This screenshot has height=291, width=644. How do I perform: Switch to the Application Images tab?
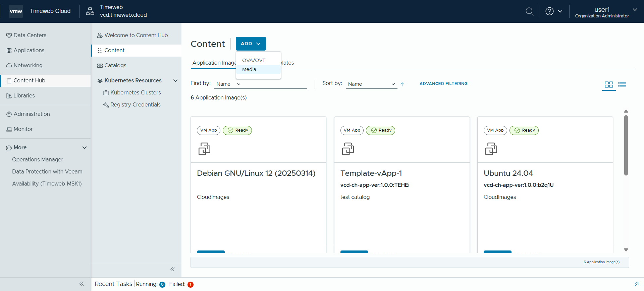point(214,63)
